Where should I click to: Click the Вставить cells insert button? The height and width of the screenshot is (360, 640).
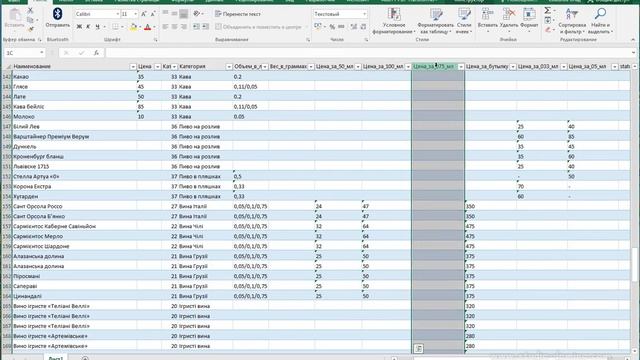[x=487, y=19]
